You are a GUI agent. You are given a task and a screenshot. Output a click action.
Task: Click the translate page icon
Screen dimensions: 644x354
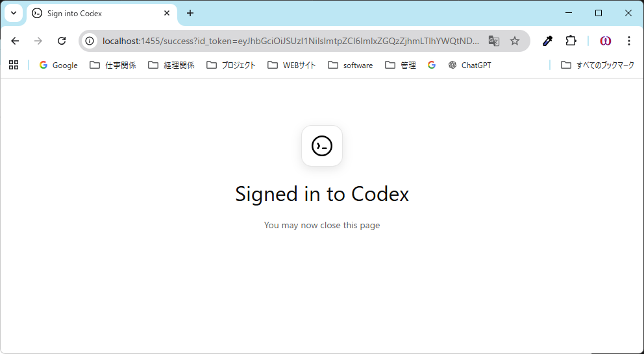494,41
